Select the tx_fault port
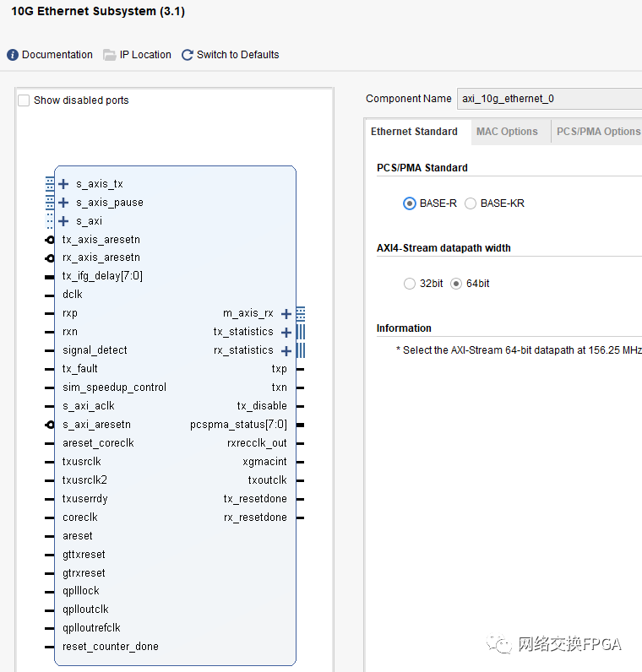Screen dimensions: 642x672 (x=79, y=369)
